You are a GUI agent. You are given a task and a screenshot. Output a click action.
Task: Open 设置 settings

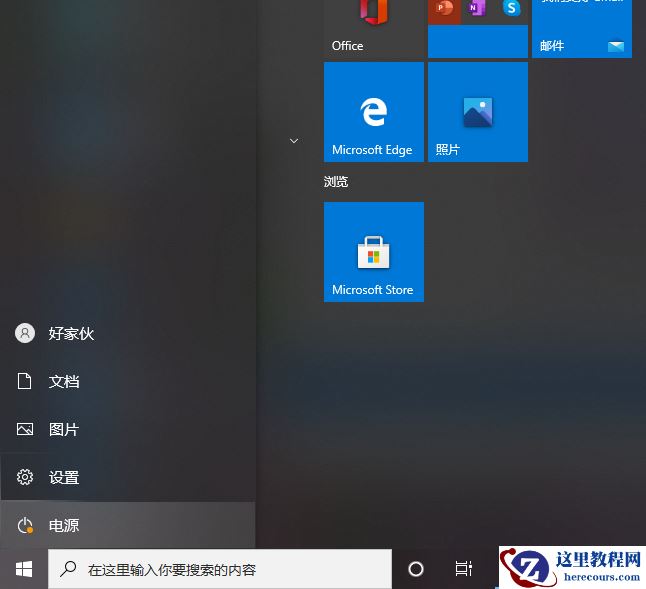128,477
